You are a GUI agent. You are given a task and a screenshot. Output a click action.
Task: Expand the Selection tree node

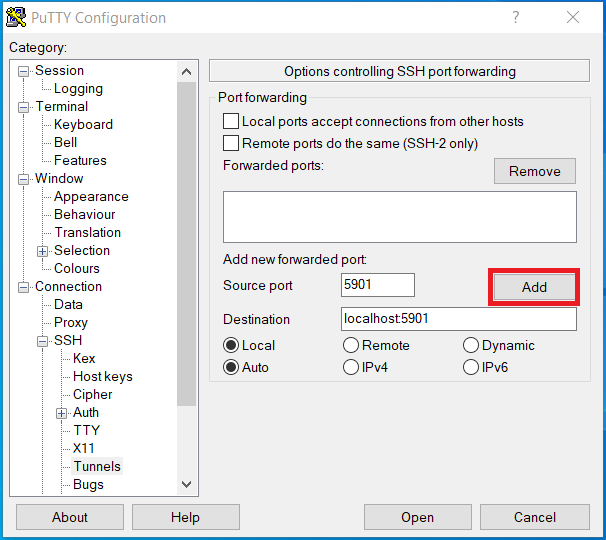pyautogui.click(x=43, y=251)
